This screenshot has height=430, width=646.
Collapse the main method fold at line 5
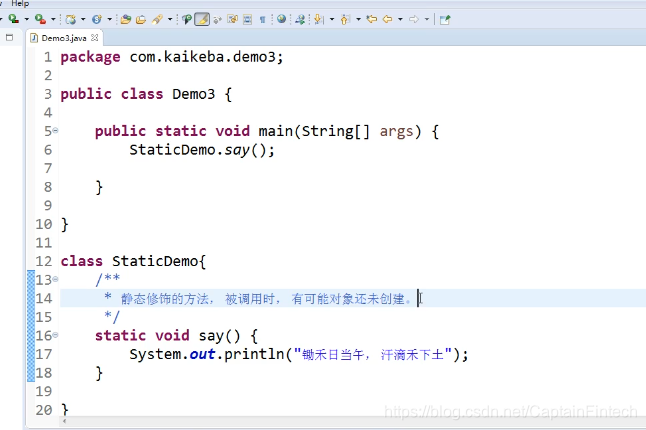(x=55, y=131)
